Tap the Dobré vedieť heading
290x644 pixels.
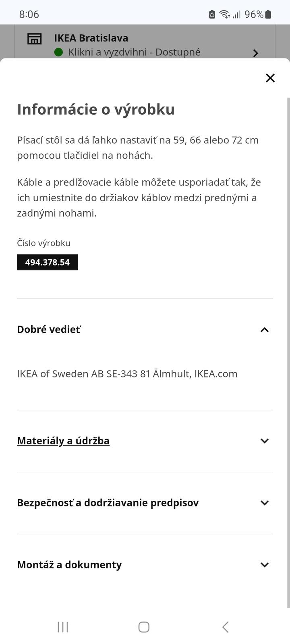tap(49, 329)
